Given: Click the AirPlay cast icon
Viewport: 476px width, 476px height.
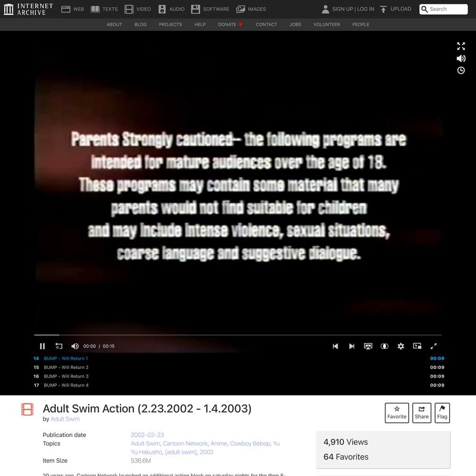Looking at the screenshot, I should click(368, 346).
